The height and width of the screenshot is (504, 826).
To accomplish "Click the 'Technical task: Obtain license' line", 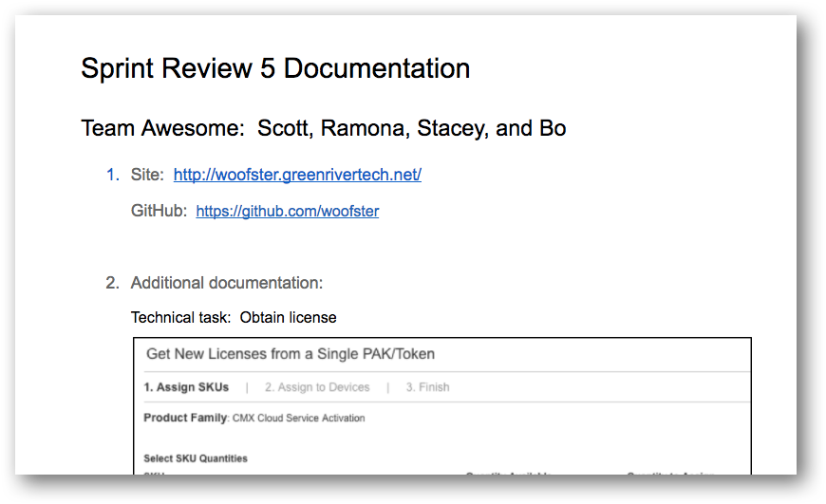I will [x=234, y=318].
